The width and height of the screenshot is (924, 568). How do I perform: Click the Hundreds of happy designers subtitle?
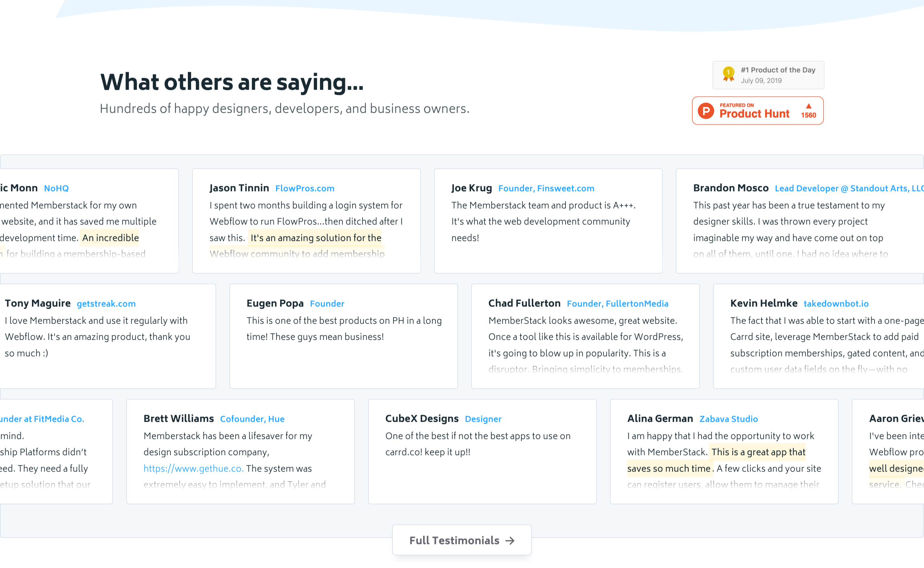[284, 109]
